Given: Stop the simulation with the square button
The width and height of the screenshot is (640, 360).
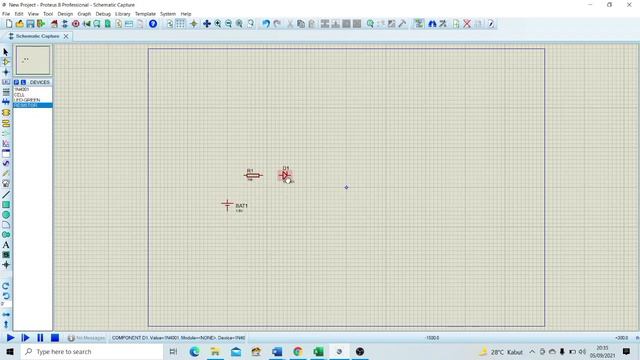Looking at the screenshot, I should click(55, 338).
